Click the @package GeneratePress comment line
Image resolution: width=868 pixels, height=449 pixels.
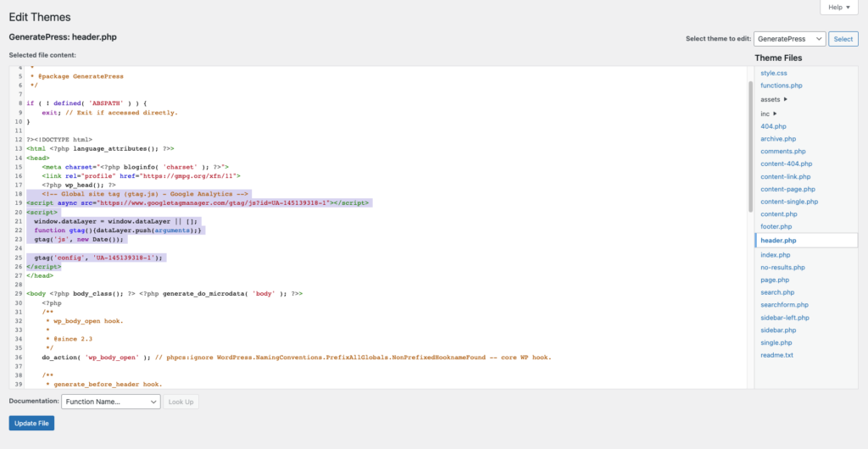[77, 76]
